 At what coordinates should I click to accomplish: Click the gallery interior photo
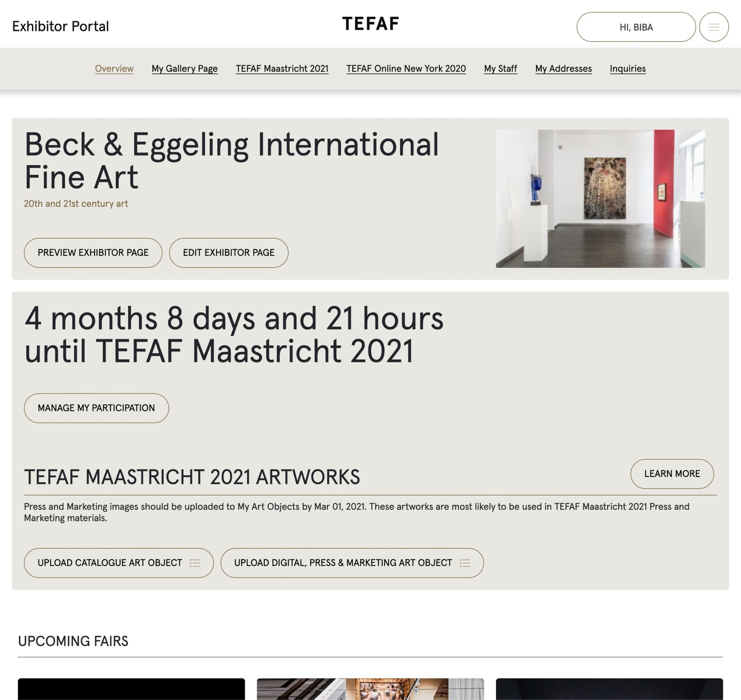tap(600, 198)
